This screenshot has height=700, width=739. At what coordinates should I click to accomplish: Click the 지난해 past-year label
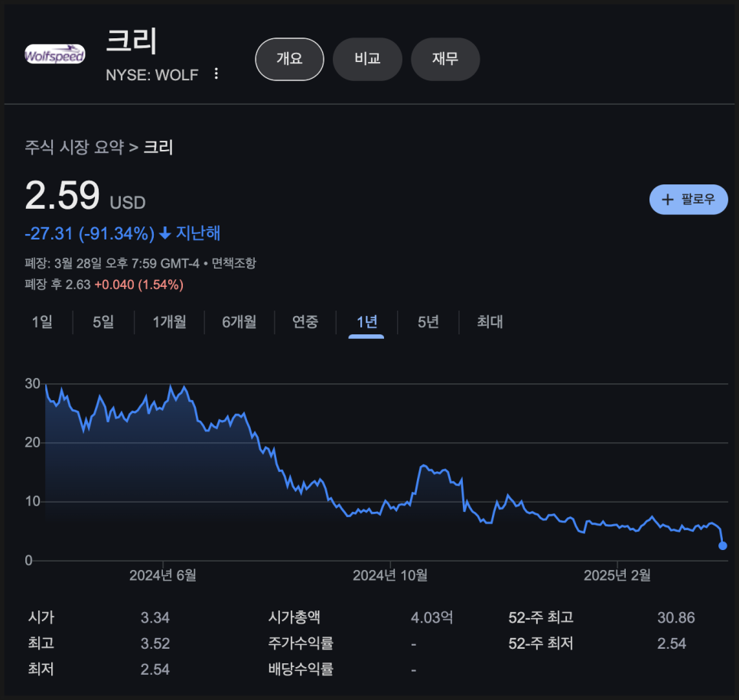click(x=198, y=233)
